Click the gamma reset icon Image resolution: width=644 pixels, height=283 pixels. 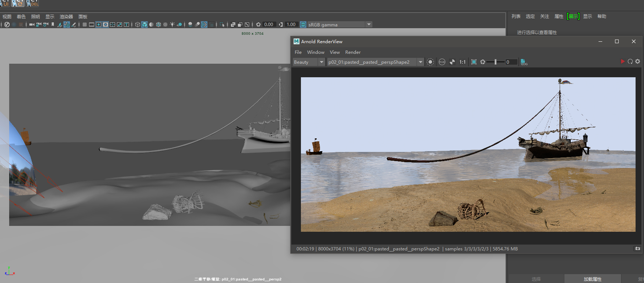coord(281,25)
